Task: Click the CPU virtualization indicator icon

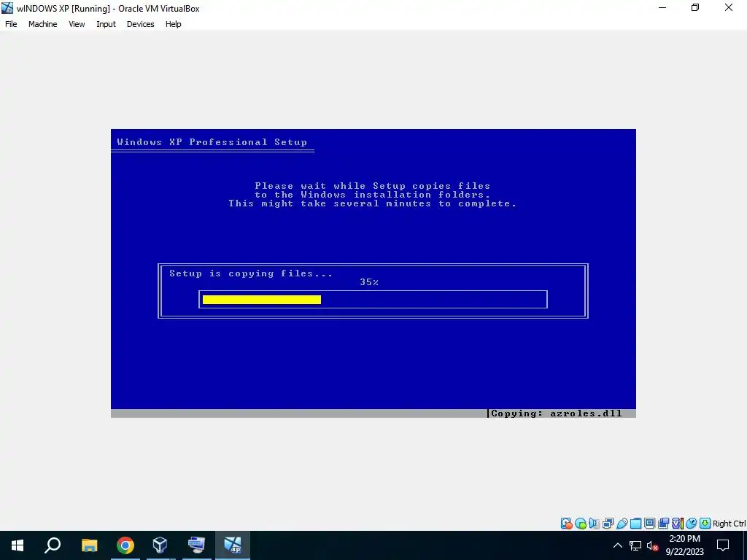Action: 677,524
